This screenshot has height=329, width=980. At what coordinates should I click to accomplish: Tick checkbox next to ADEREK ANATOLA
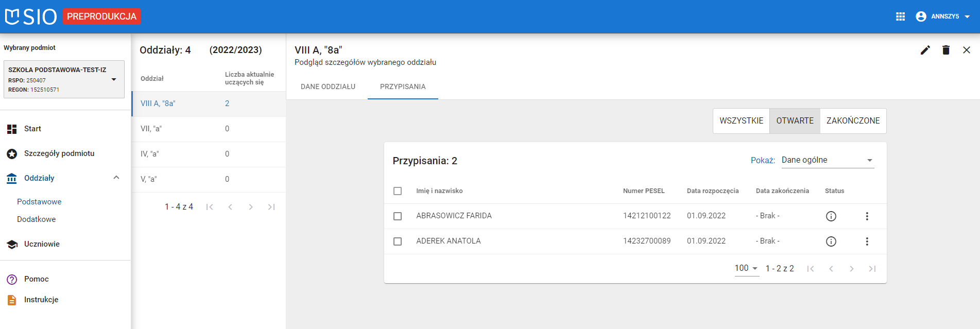tap(398, 241)
